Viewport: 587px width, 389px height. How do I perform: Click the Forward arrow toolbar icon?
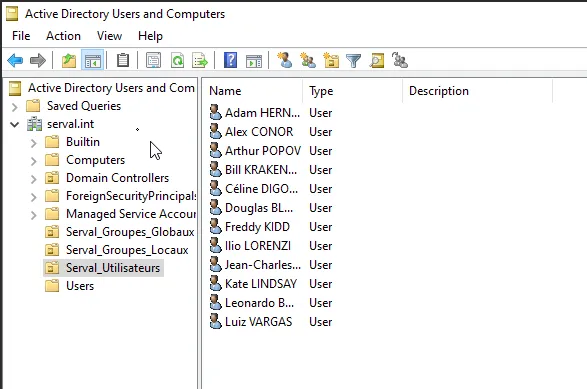click(x=37, y=60)
